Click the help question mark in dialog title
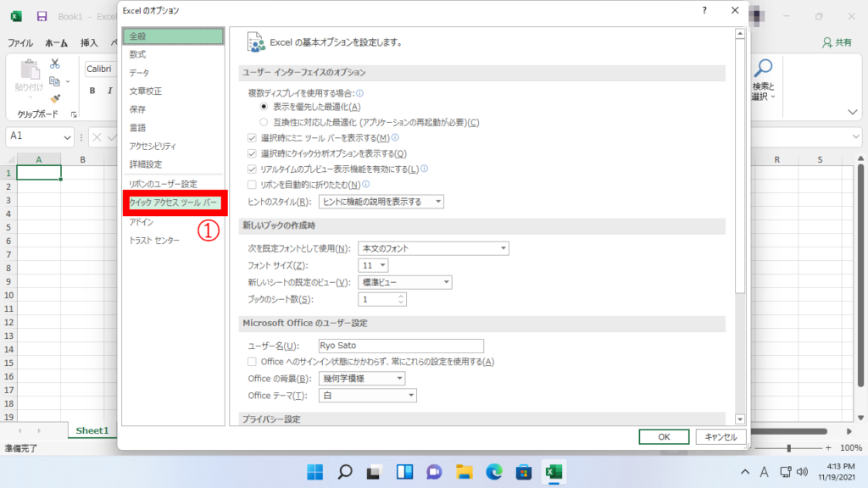 704,10
